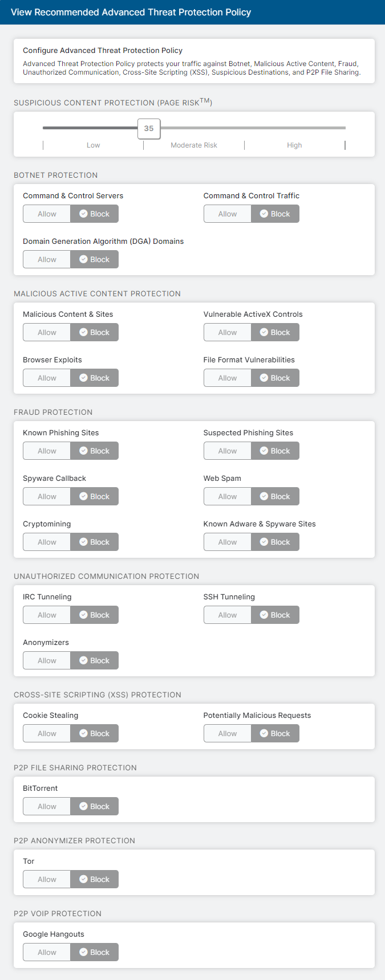The height and width of the screenshot is (980, 385).
Task: Allow Known Adware & Spyware Sites
Action: coord(228,542)
